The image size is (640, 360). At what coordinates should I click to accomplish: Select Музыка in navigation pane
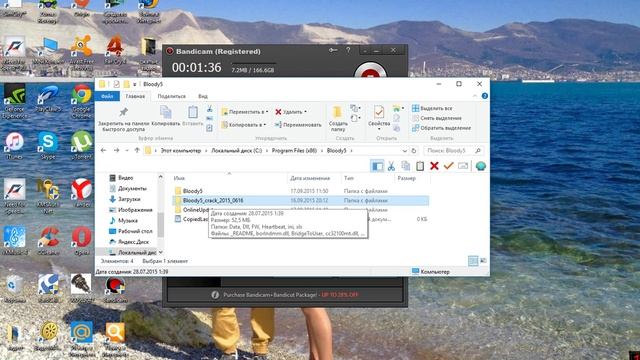tap(123, 220)
